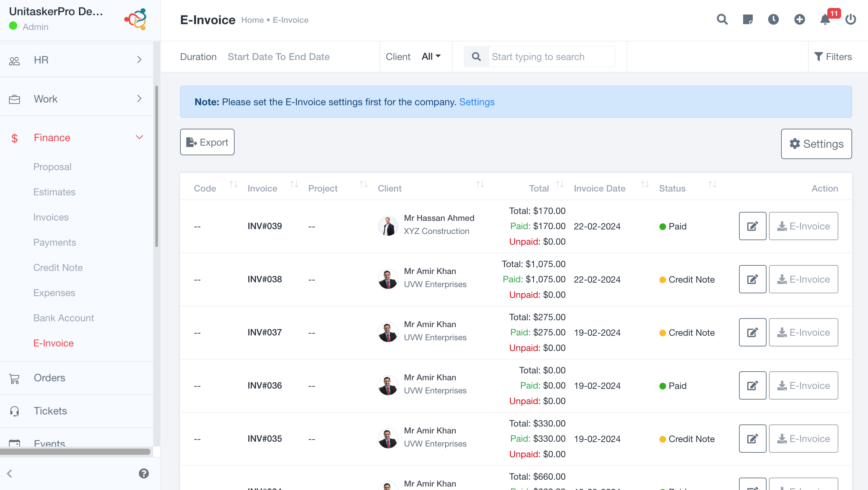Click the UnitaskerPro logo

point(136,19)
